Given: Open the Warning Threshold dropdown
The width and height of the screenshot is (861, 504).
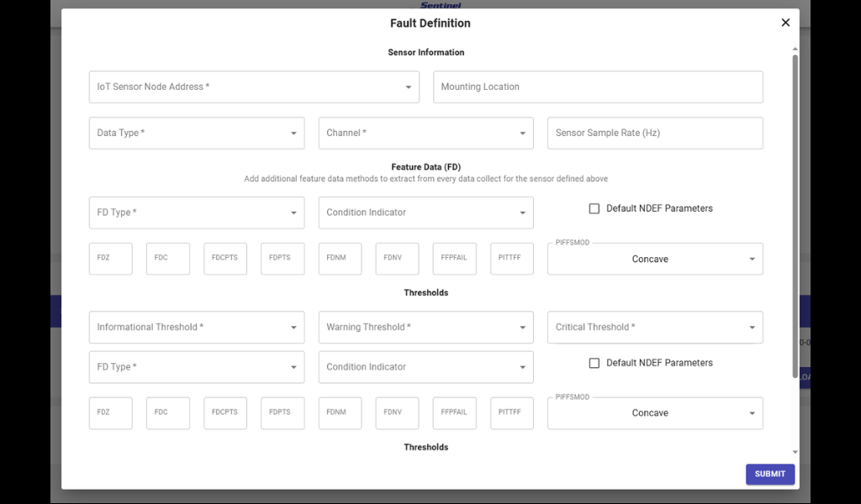Looking at the screenshot, I should tap(425, 328).
